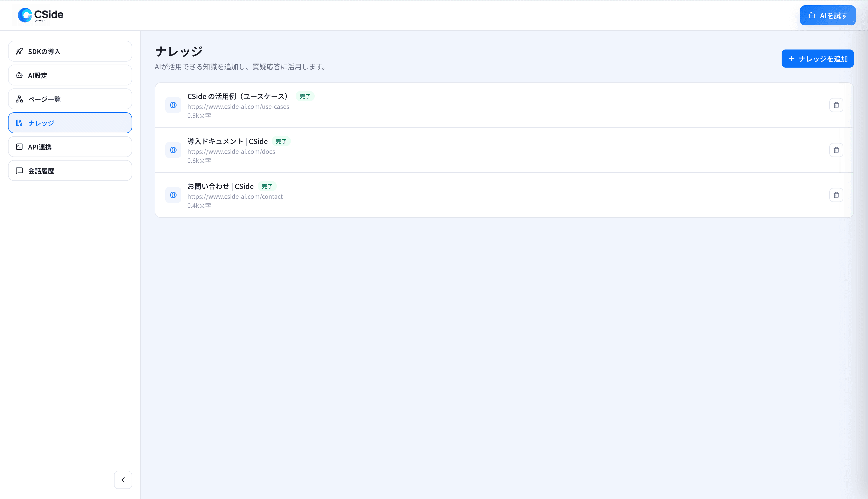The height and width of the screenshot is (499, 868).
Task: Click the robot icon in AIを試す button
Action: point(811,15)
